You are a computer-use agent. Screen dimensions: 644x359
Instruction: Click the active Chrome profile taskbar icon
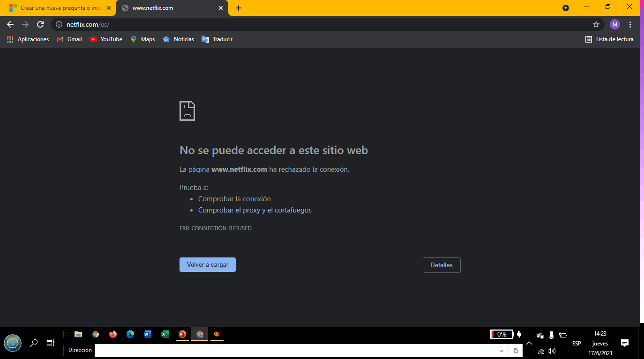200,334
